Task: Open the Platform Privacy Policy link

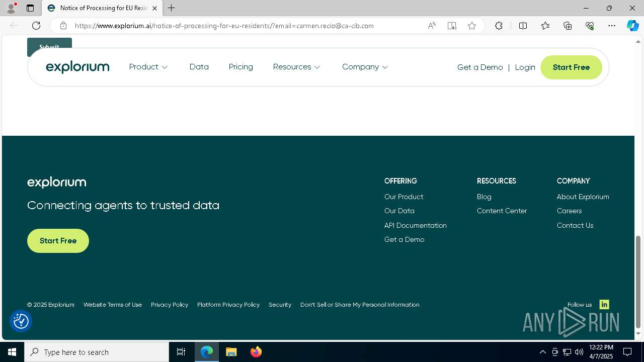Action: 228,305
